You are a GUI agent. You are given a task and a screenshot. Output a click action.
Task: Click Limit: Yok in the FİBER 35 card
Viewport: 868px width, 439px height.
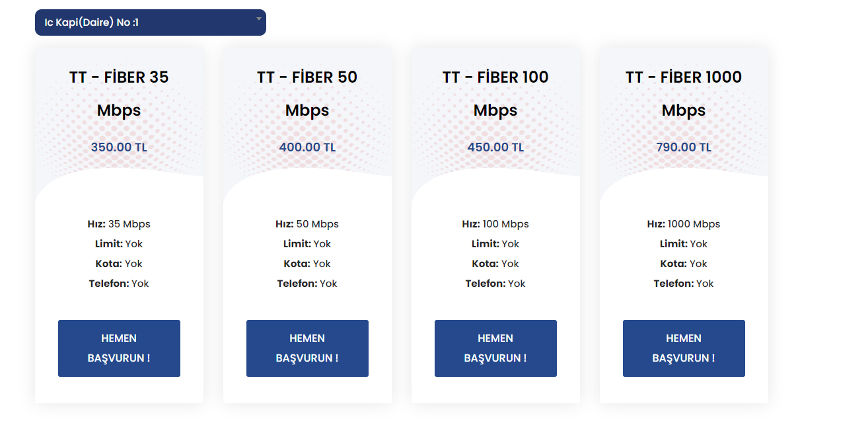coord(119,244)
